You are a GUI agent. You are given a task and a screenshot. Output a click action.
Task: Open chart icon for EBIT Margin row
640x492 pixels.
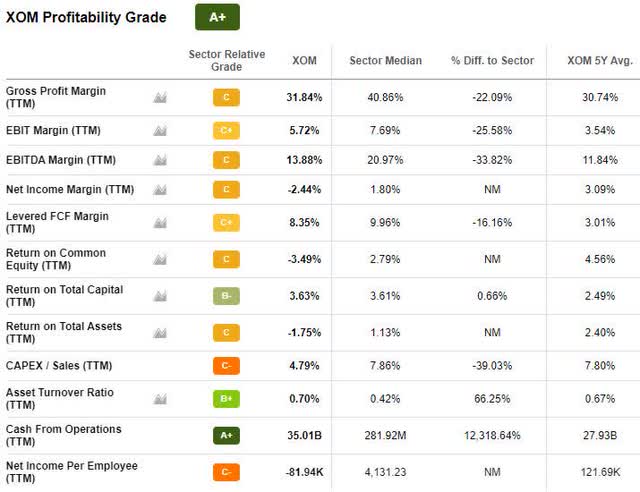(160, 131)
